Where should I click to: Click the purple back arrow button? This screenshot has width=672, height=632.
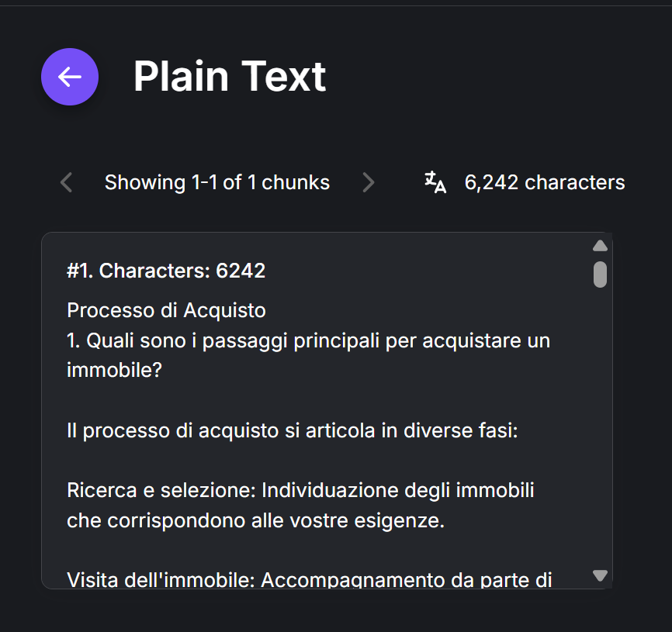(70, 77)
